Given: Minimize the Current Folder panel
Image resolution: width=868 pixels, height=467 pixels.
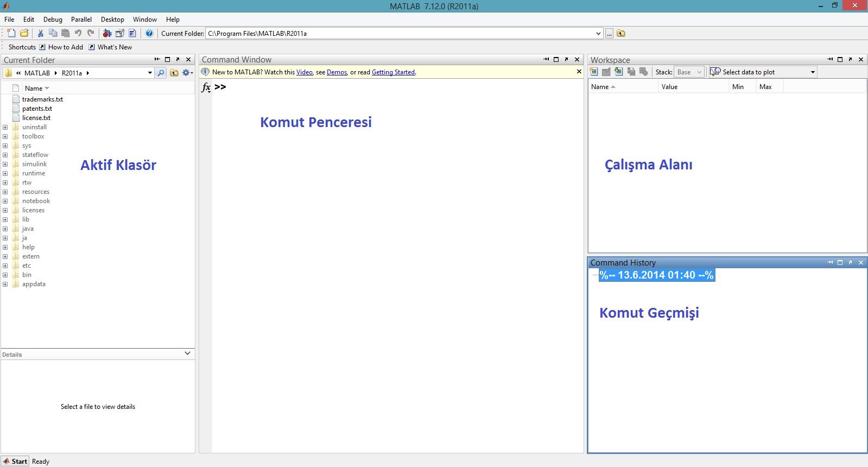Looking at the screenshot, I should [157, 60].
